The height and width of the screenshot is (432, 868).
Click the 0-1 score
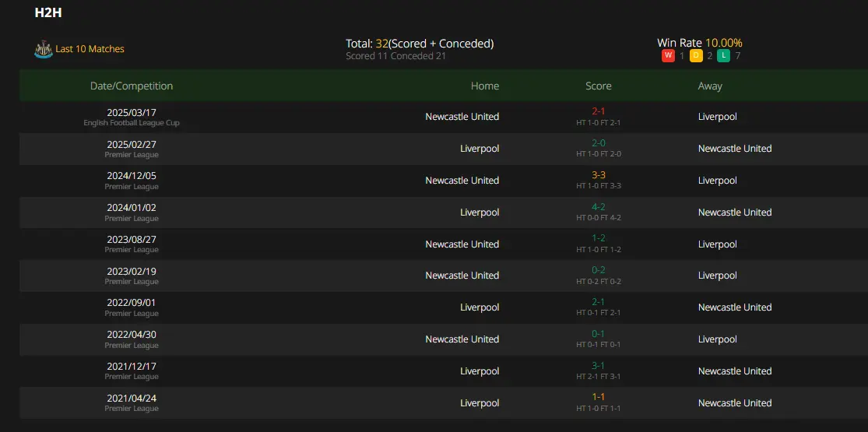pyautogui.click(x=599, y=334)
